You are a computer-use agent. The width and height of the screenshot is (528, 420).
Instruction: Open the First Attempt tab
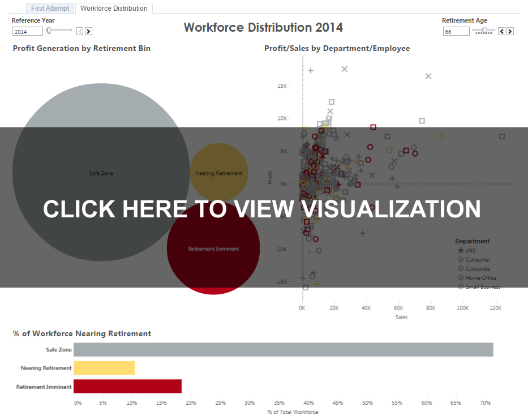tap(50, 8)
